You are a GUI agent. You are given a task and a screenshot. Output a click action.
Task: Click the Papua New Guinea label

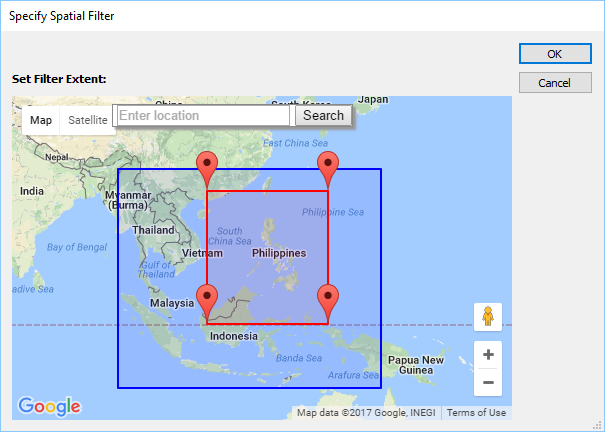click(416, 365)
